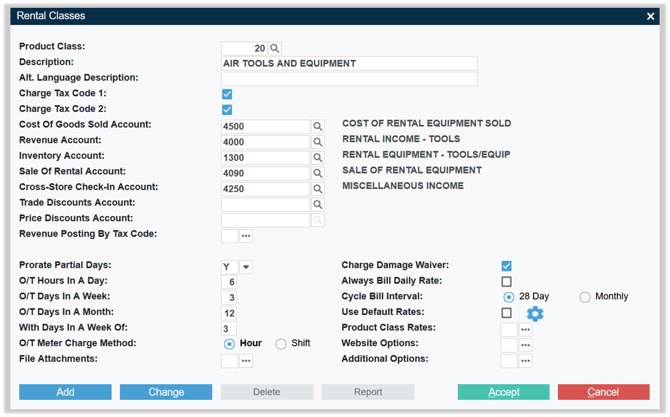Uncheck Charge Tax Code 1
This screenshot has height=417, width=670.
pos(227,94)
